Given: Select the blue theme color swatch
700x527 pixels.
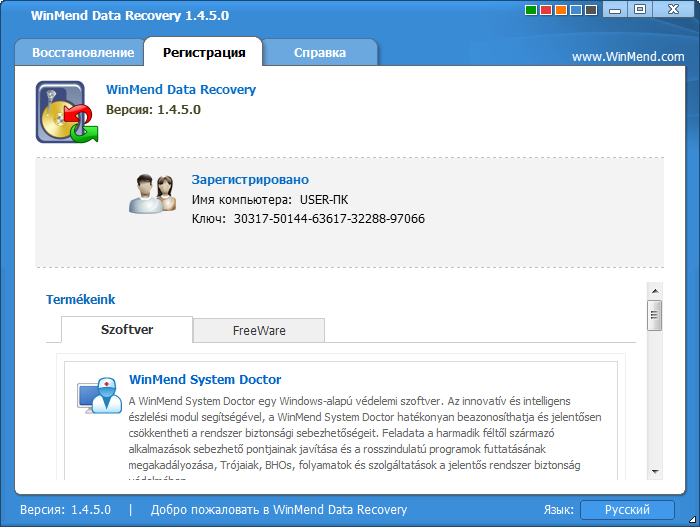Looking at the screenshot, I should coord(578,11).
